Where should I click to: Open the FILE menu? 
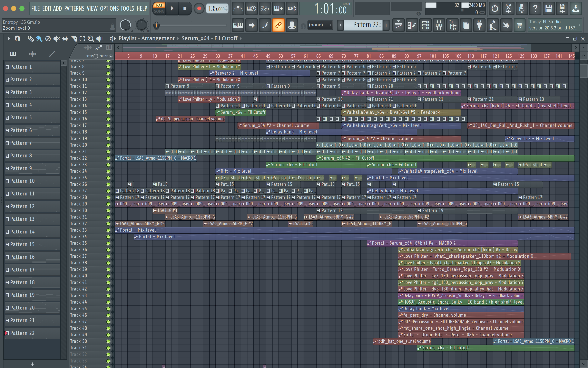(36, 9)
